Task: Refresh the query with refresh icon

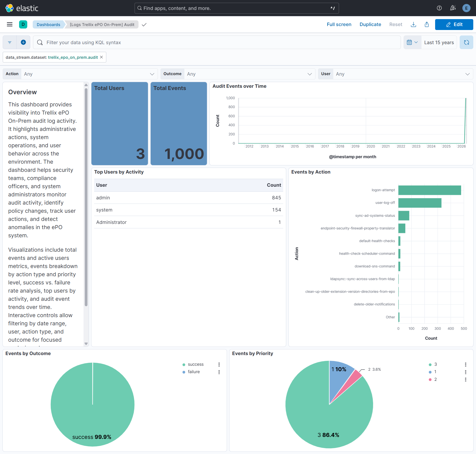Action: (x=466, y=42)
